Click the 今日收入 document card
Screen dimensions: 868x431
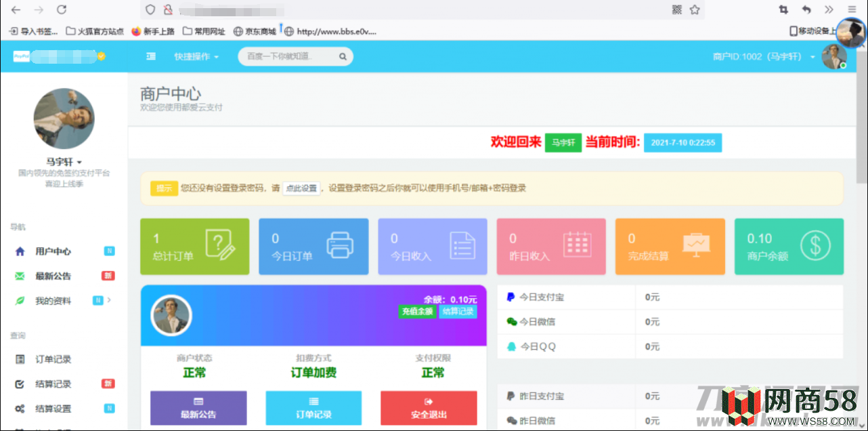coord(433,247)
